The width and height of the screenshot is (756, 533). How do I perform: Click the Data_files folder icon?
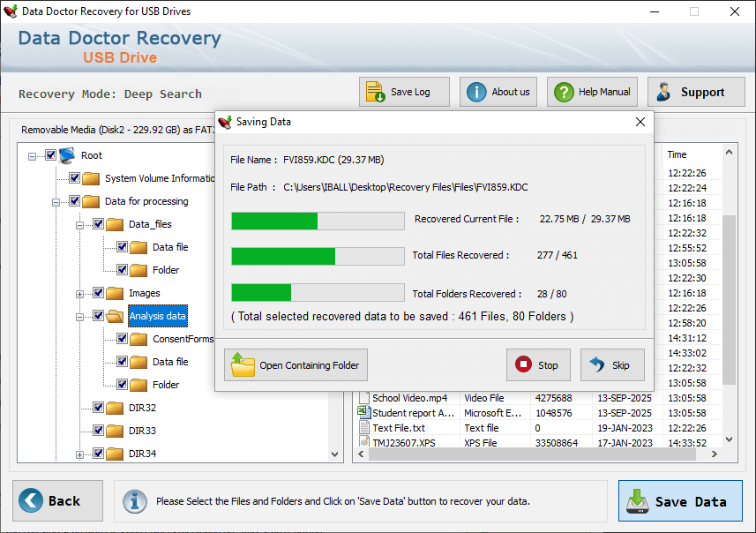115,224
